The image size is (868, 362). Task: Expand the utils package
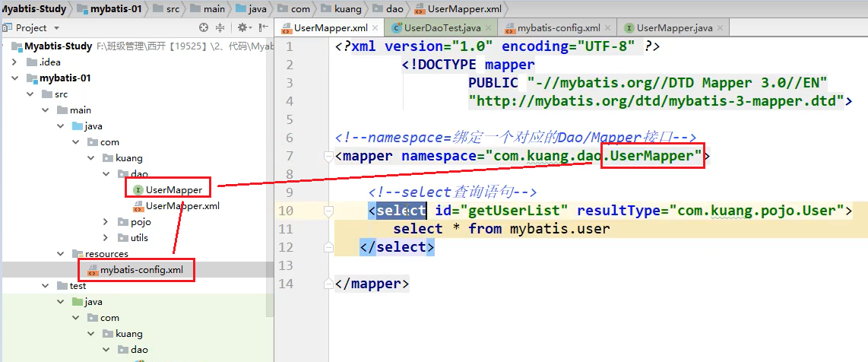click(106, 238)
